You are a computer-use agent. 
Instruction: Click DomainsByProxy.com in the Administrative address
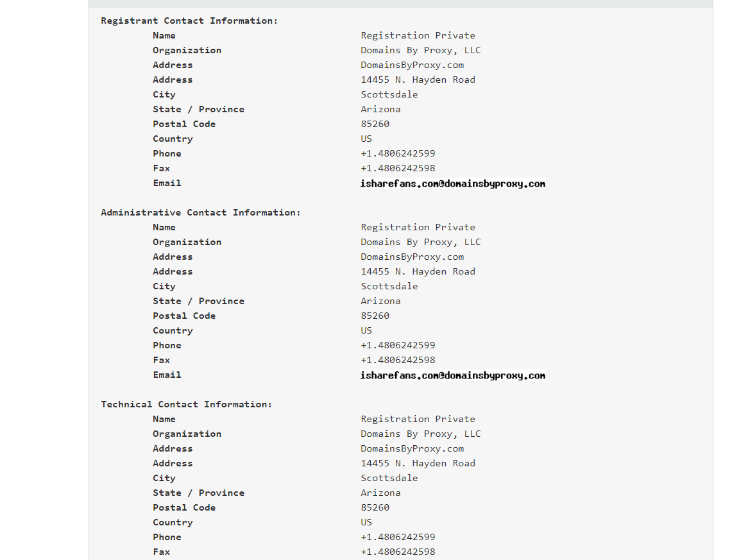pyautogui.click(x=412, y=257)
